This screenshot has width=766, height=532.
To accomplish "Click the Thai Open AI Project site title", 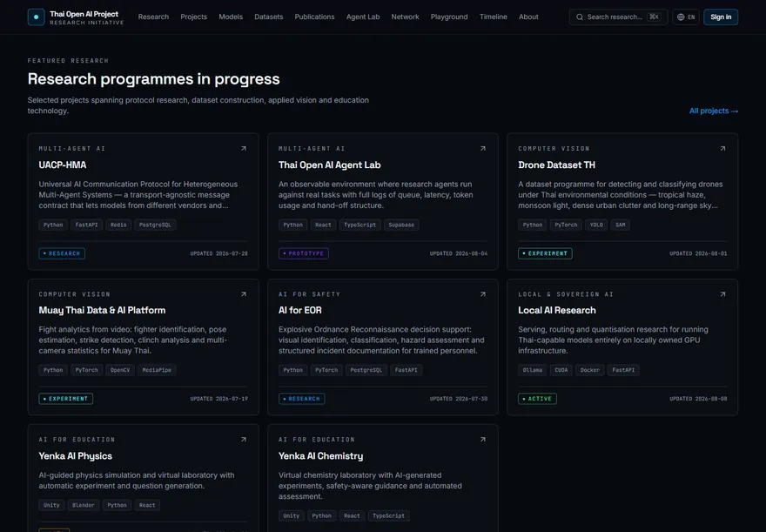I will point(84,14).
